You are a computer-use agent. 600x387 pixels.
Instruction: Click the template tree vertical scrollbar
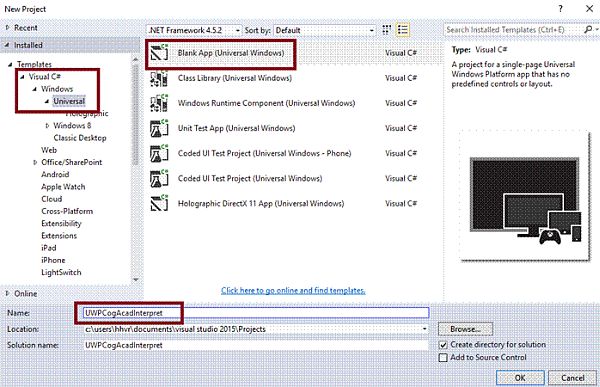click(135, 115)
